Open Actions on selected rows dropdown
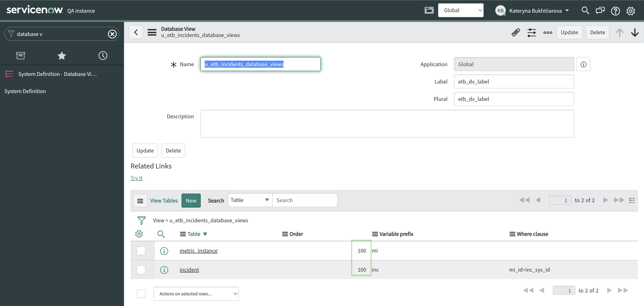Screen dimensions: 644x306 coord(196,294)
